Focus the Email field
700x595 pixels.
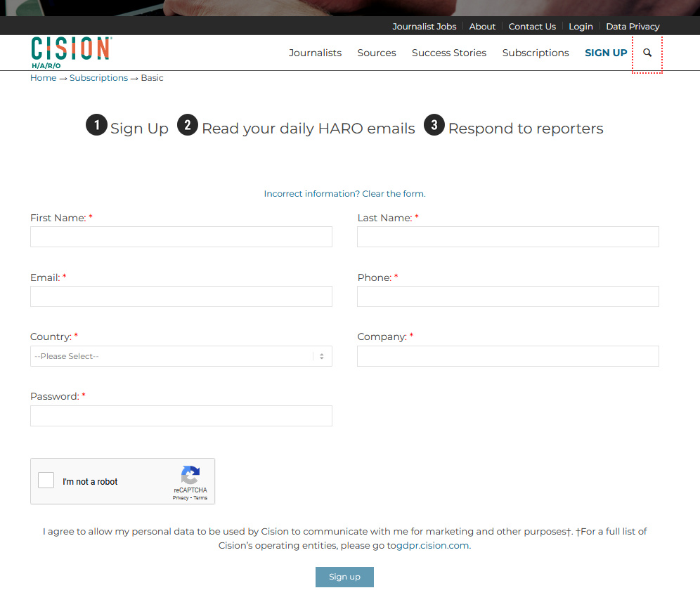(181, 296)
